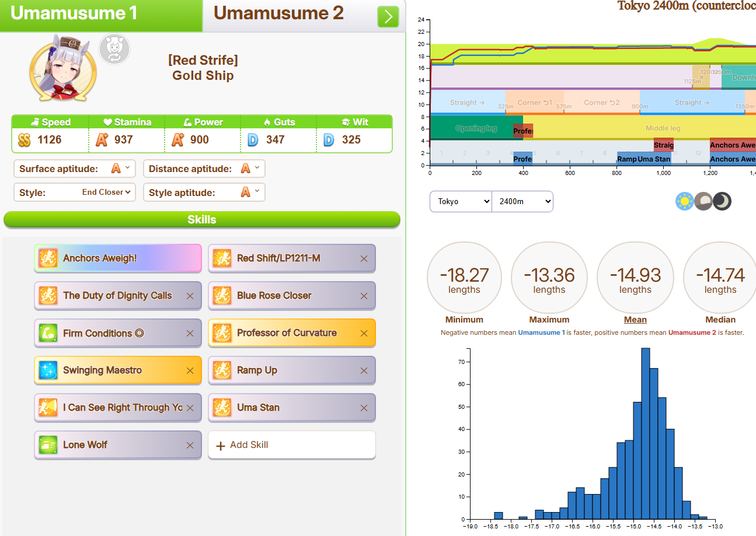The image size is (756, 536).
Task: Click the Ramp Up skill icon
Action: [x=221, y=370]
